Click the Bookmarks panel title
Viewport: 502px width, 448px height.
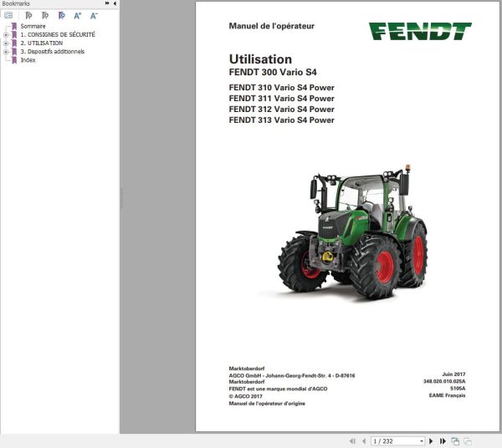[x=16, y=3]
